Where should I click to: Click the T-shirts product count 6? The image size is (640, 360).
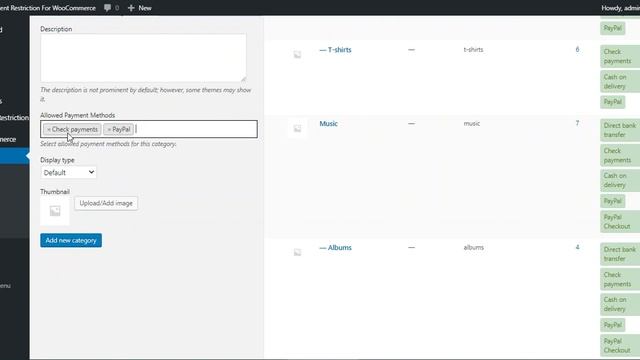577,49
